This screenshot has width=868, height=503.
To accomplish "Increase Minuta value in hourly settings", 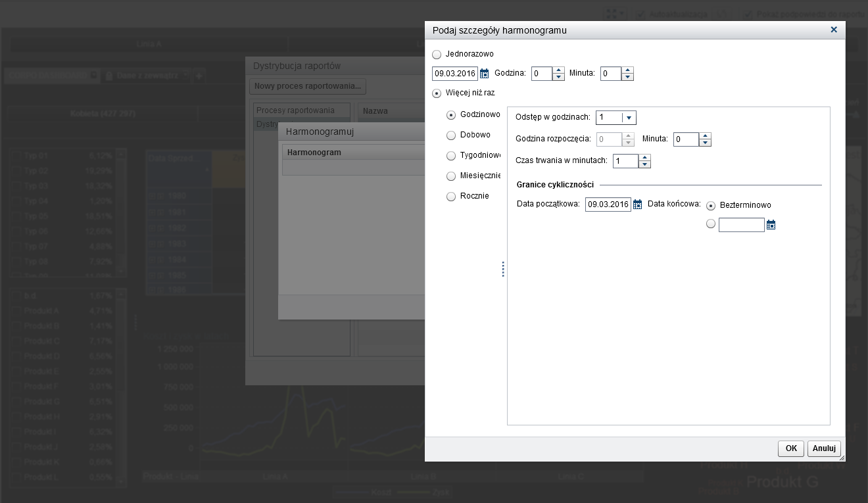I will tap(705, 136).
